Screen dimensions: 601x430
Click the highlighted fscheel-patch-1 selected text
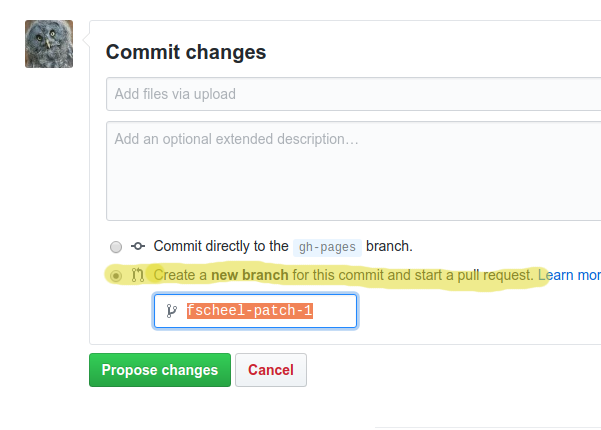tap(250, 310)
